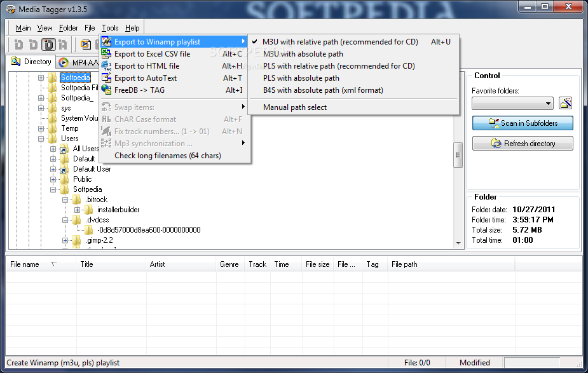
Task: Close the Tools menu via menu bar
Action: 110,28
